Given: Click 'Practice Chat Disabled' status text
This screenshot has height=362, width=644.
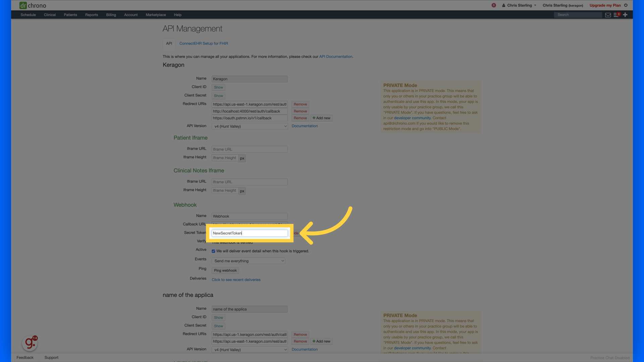Looking at the screenshot, I should click(610, 358).
